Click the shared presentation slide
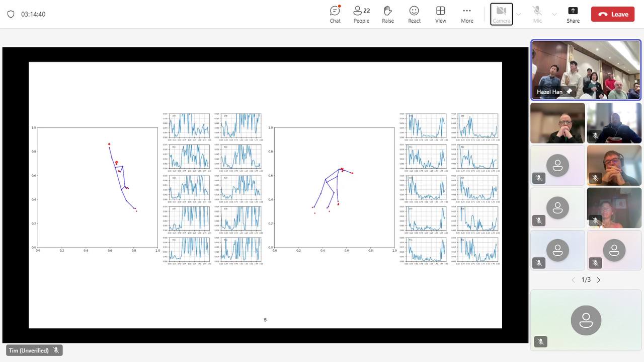Image resolution: width=644 pixels, height=362 pixels. pos(265,195)
